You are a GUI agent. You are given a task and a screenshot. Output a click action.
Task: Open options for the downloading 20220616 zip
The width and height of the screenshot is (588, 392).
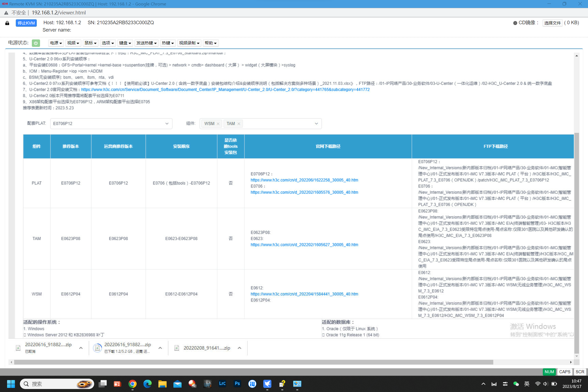click(x=160, y=348)
